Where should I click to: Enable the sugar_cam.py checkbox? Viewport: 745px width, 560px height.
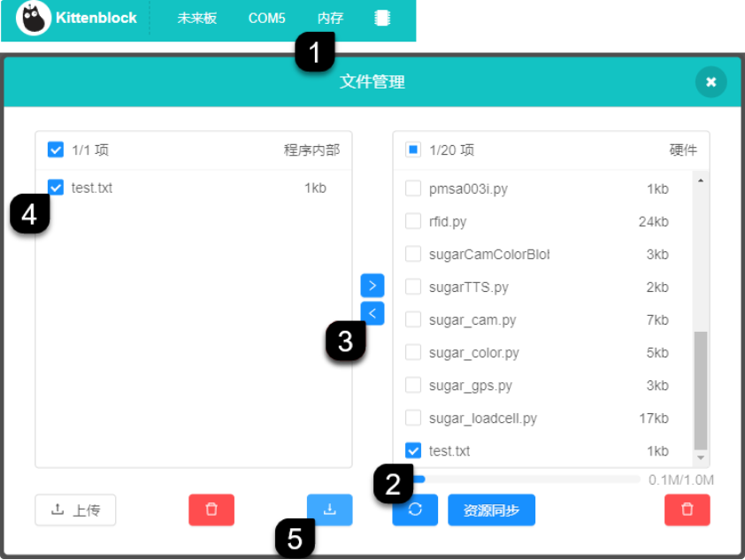413,319
